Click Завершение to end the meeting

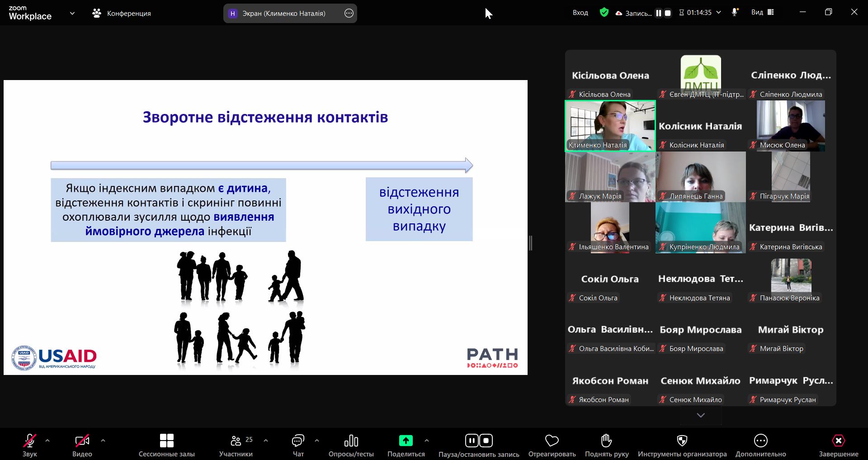[838, 441]
